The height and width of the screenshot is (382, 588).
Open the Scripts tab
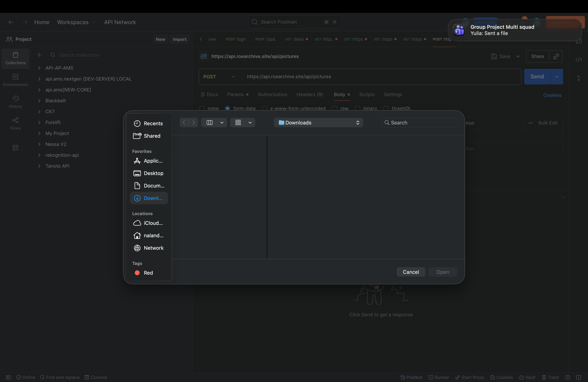(x=367, y=94)
